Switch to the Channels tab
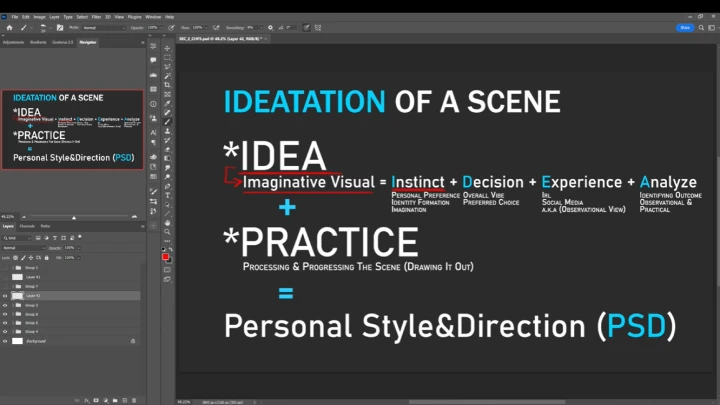720x405 pixels. pyautogui.click(x=27, y=226)
